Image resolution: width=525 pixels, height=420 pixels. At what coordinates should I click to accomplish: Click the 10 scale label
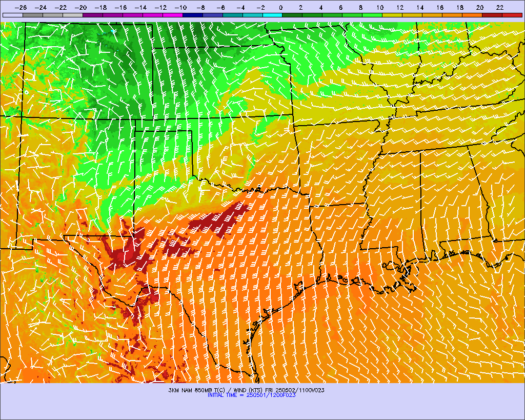380,7
